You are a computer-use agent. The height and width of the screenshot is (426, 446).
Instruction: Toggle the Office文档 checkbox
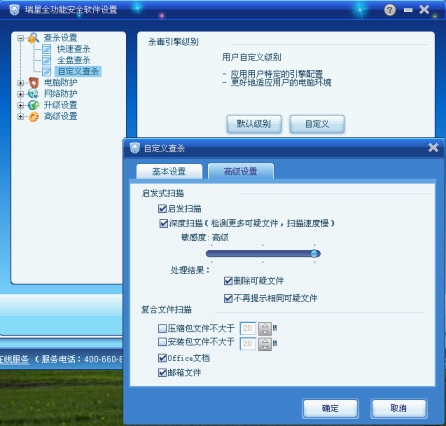pyautogui.click(x=162, y=358)
